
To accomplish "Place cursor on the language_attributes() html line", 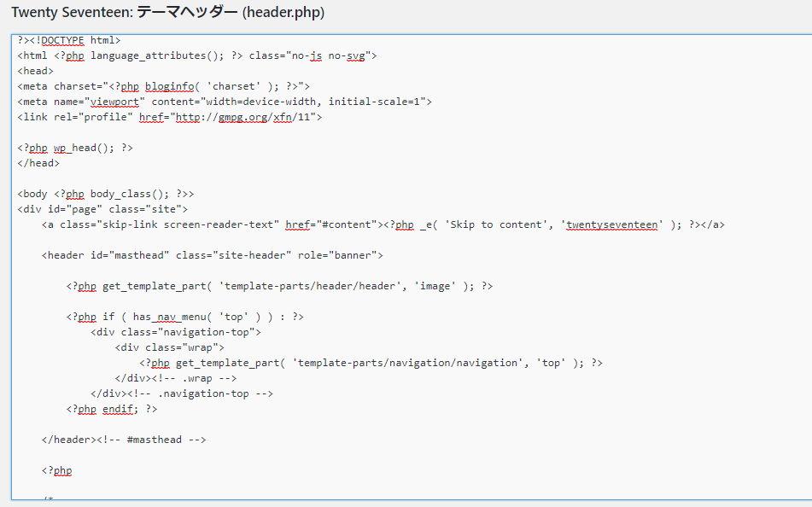I will pos(197,55).
